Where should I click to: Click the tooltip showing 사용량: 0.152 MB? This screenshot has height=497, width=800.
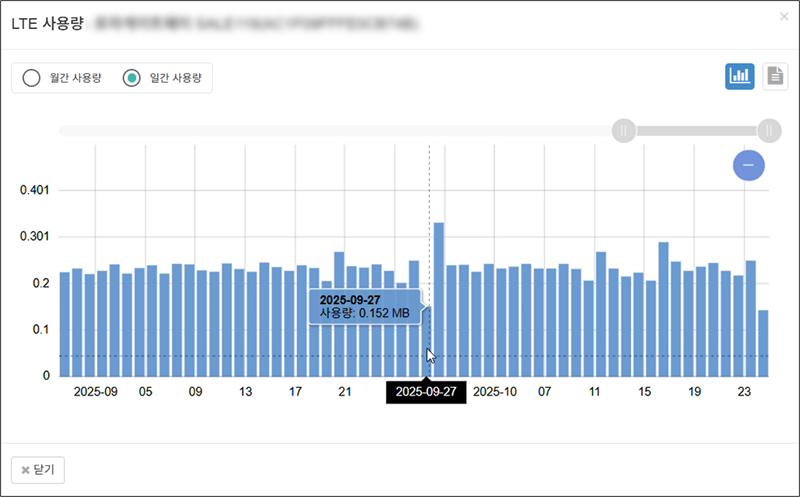click(364, 306)
